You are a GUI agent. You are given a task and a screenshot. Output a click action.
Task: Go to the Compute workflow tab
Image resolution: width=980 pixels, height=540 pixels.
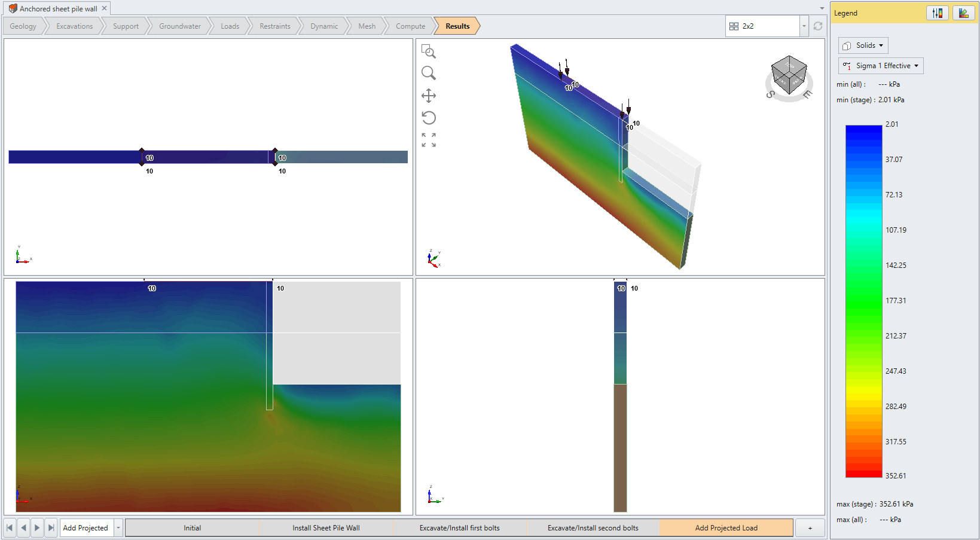[411, 26]
